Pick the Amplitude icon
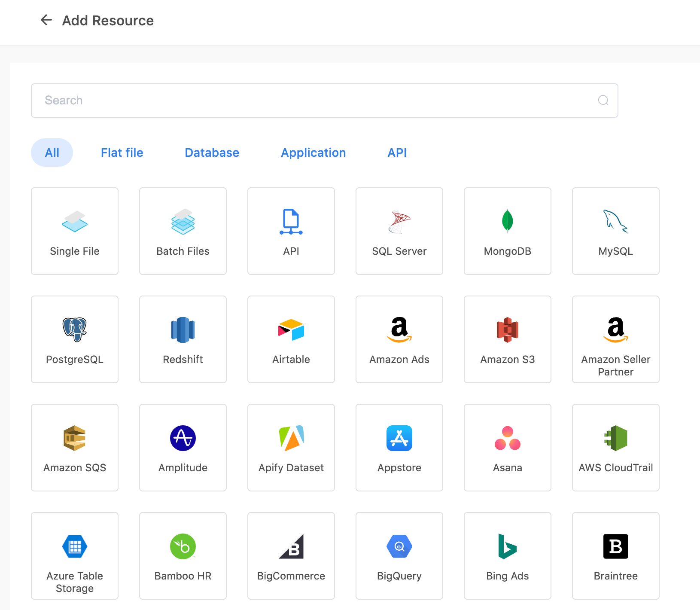The image size is (700, 610). [183, 438]
